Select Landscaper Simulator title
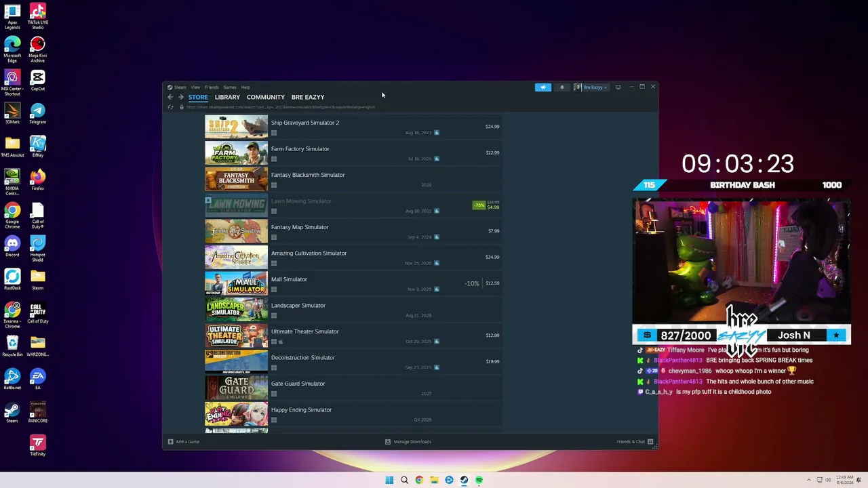The width and height of the screenshot is (868, 488). [x=298, y=306]
